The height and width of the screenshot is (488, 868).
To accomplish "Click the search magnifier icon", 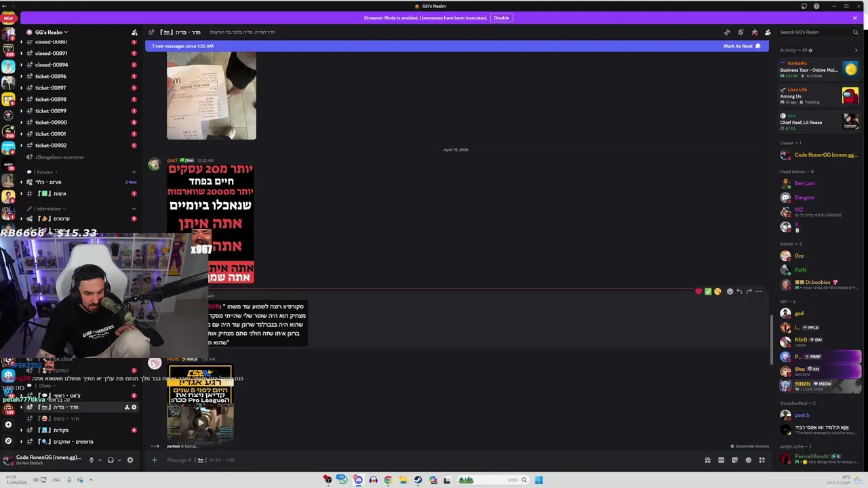I will [x=855, y=32].
